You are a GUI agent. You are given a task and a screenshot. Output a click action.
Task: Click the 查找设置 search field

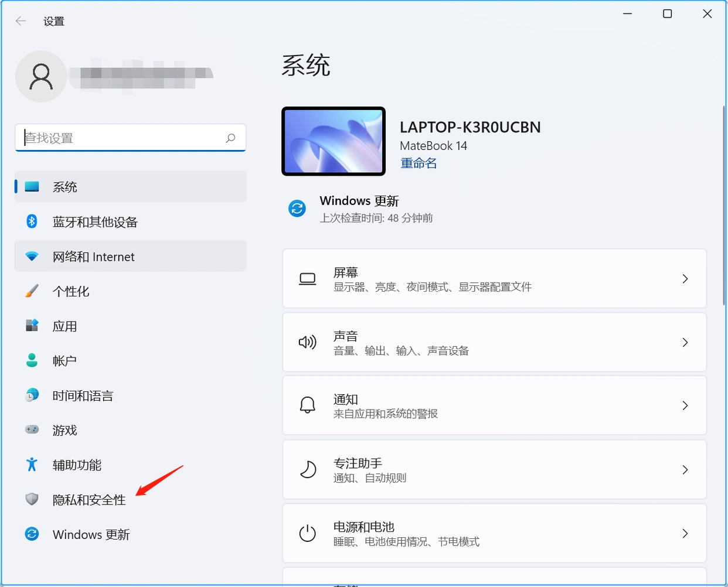pyautogui.click(x=130, y=138)
